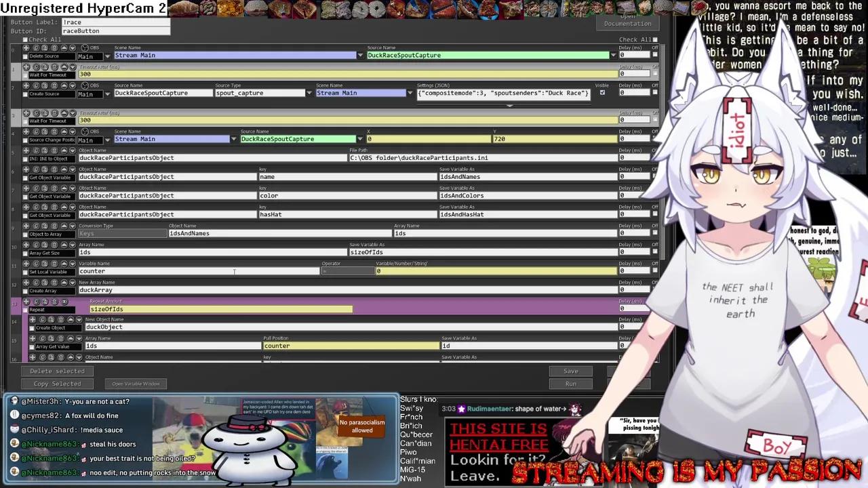The width and height of the screenshot is (868, 488).
Task: Tick the right Check All checkbox
Action: [655, 39]
